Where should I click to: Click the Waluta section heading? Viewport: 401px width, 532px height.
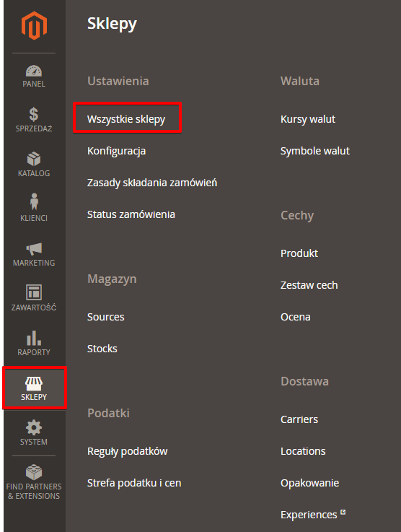300,81
